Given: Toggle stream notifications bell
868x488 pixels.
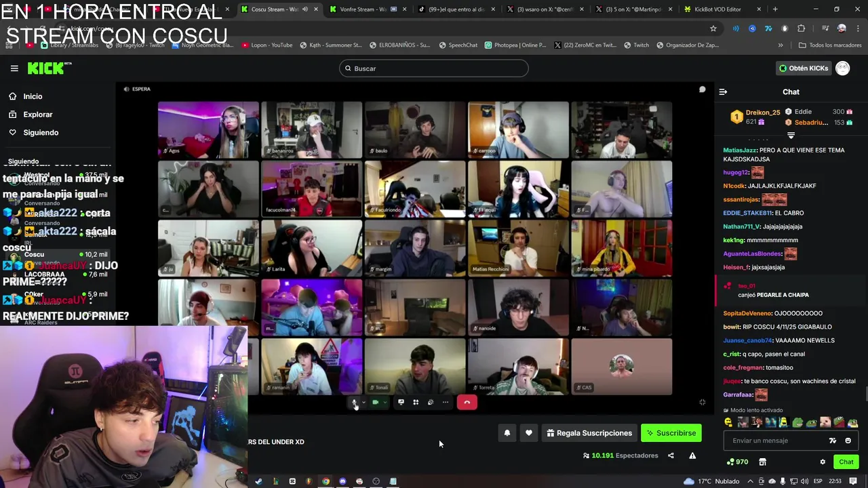Looking at the screenshot, I should tap(507, 433).
